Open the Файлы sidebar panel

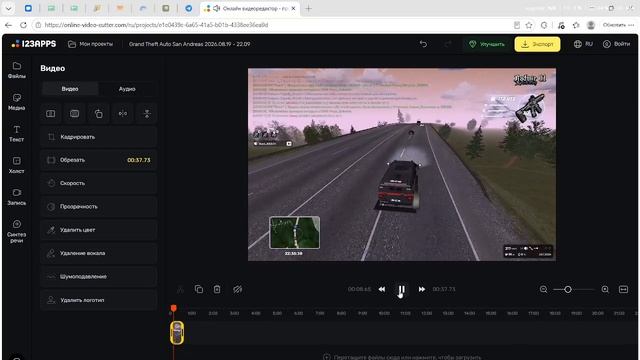(x=17, y=70)
